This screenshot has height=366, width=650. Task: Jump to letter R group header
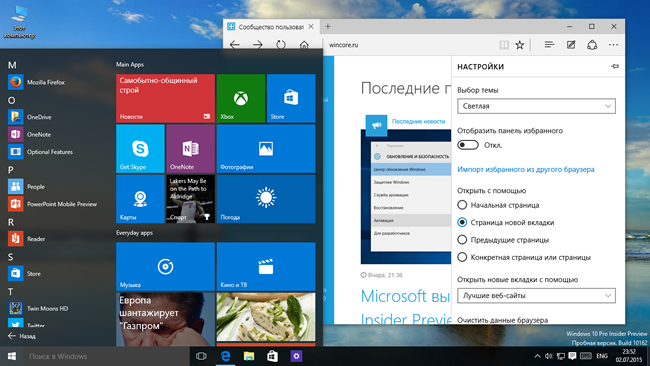[11, 222]
